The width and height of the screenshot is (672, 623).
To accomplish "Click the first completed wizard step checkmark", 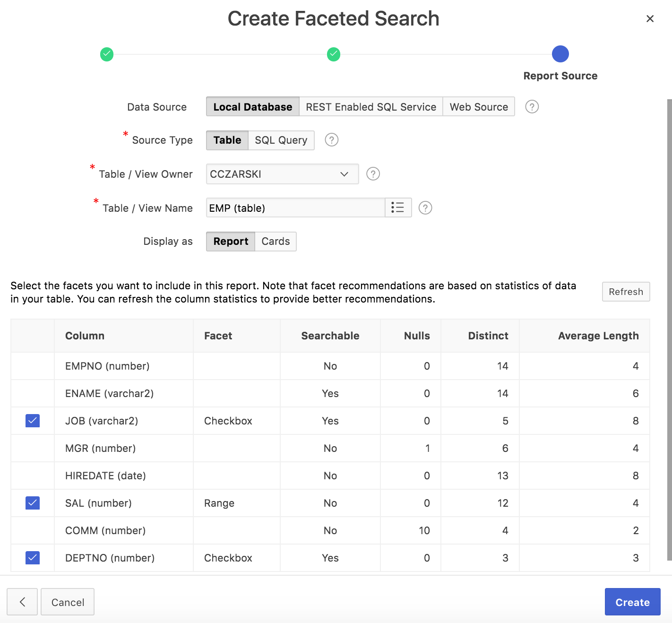I will click(x=107, y=54).
